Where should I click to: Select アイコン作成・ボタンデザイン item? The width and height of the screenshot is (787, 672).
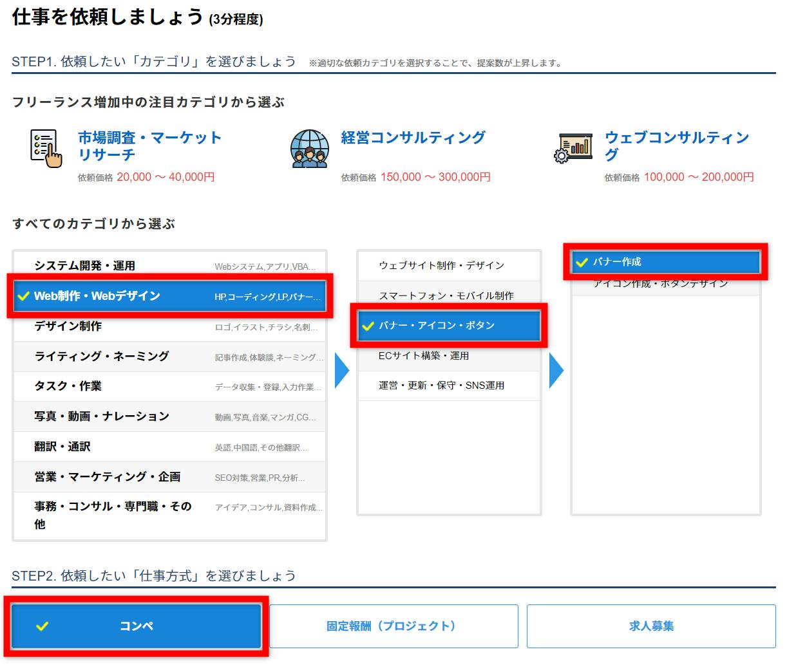[x=661, y=285]
